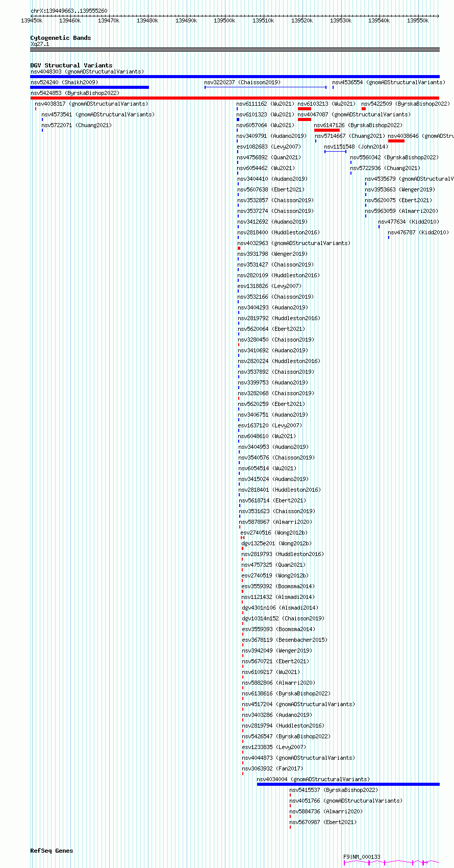Open nsv4048303 (gnomADStructuralVariants) label

click(87, 71)
